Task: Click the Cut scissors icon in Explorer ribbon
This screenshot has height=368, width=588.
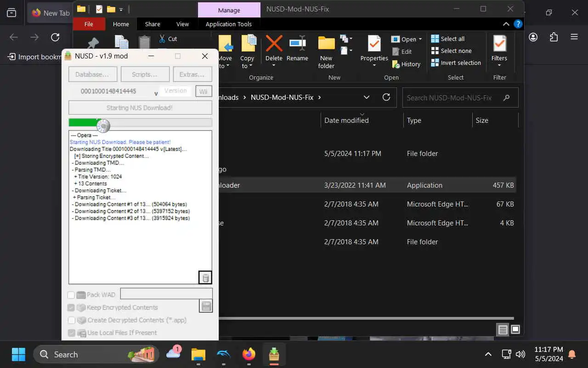Action: click(162, 39)
